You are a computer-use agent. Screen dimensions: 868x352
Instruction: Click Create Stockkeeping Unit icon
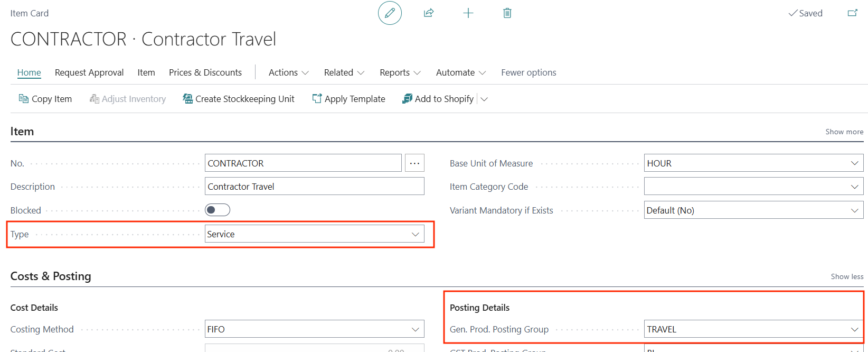[x=187, y=99]
